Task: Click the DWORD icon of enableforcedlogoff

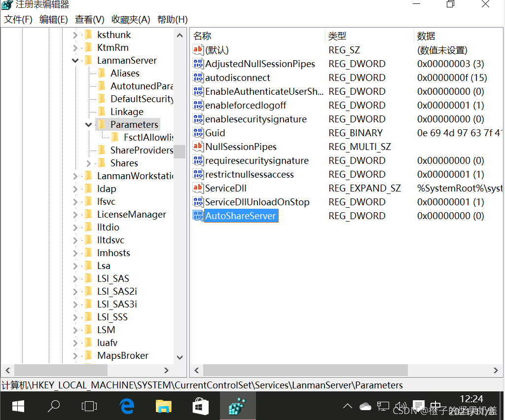Action: tap(198, 105)
